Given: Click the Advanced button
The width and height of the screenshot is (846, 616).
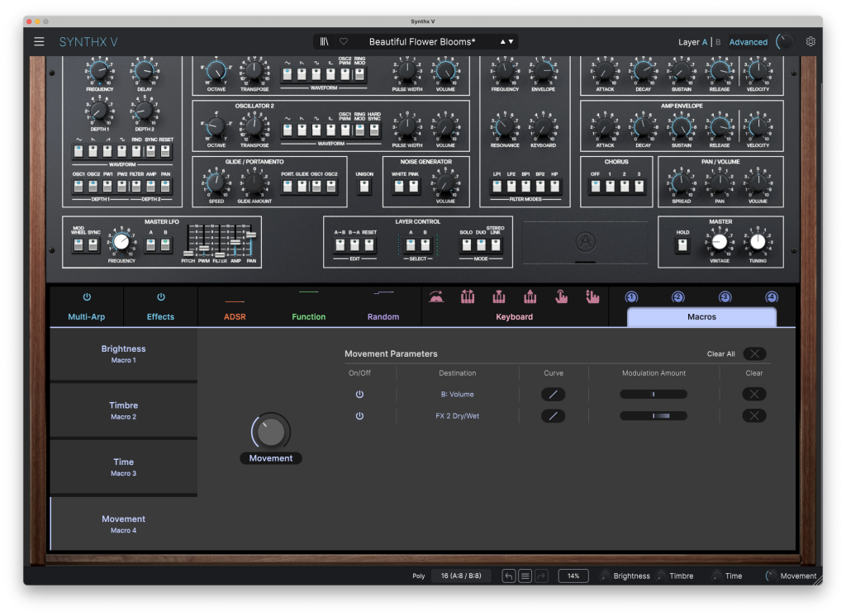Looking at the screenshot, I should [749, 42].
